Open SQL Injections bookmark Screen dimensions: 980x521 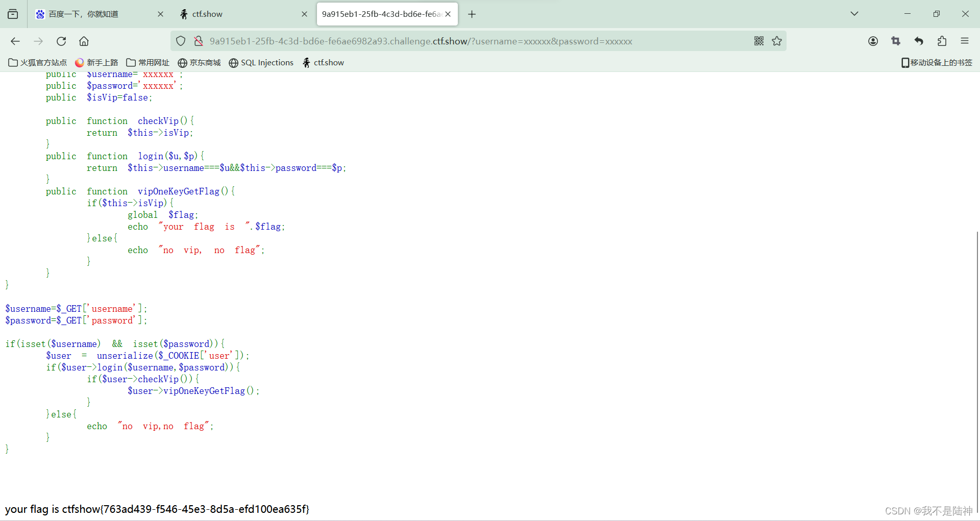coord(261,62)
